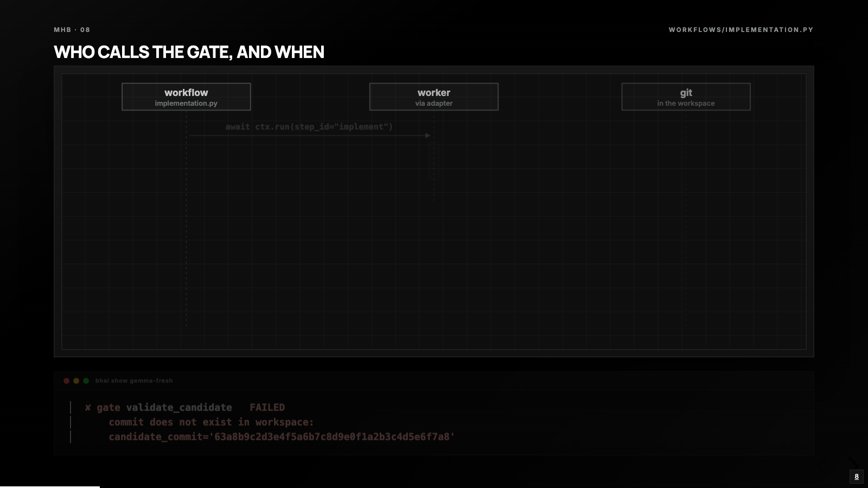Click the arrowhead pointing to worker lifeline
The image size is (868, 488).
428,136
